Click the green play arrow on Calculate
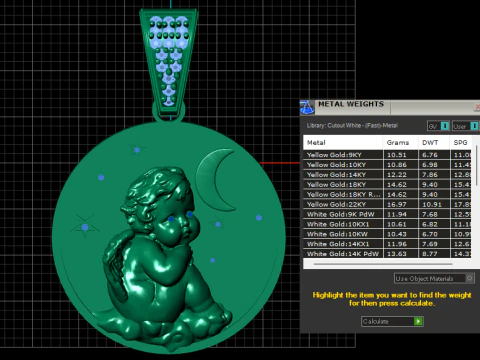Viewport: 480px width, 360px height. coord(418,321)
